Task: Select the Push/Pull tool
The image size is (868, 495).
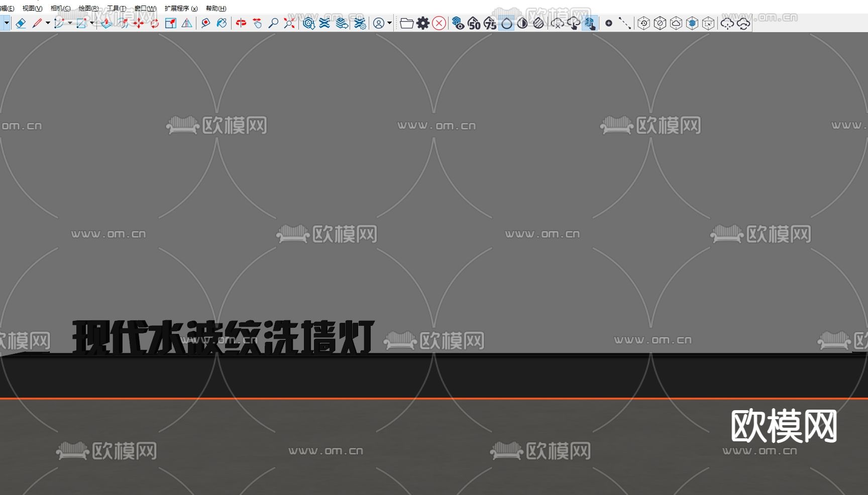Action: [106, 23]
